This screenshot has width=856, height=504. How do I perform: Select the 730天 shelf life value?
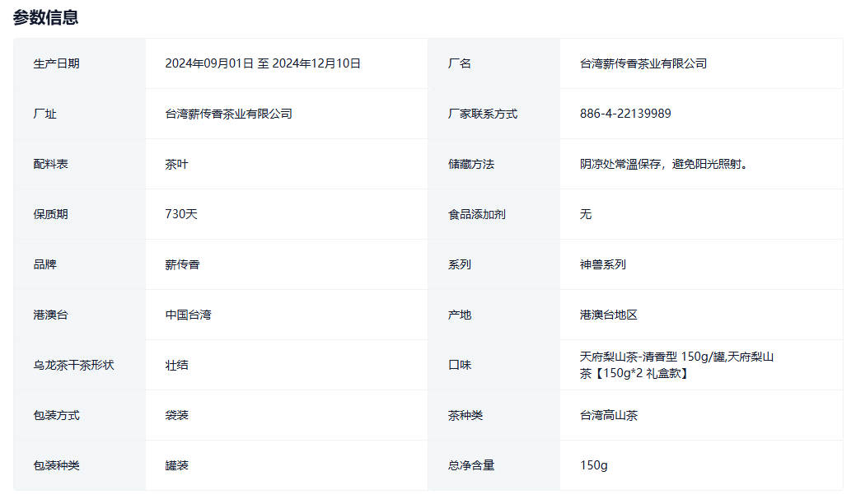(181, 214)
